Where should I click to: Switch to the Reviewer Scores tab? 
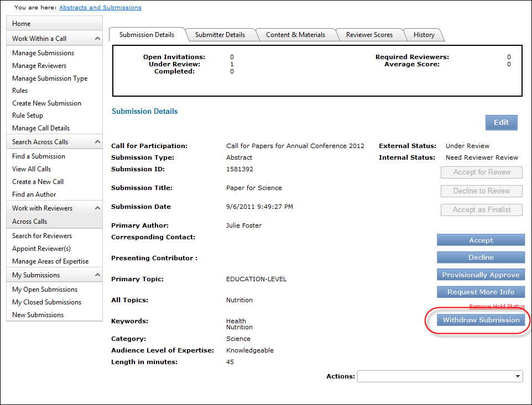point(369,35)
